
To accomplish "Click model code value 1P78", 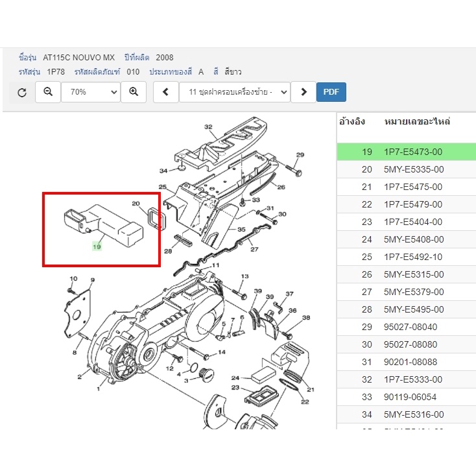I will click(56, 72).
